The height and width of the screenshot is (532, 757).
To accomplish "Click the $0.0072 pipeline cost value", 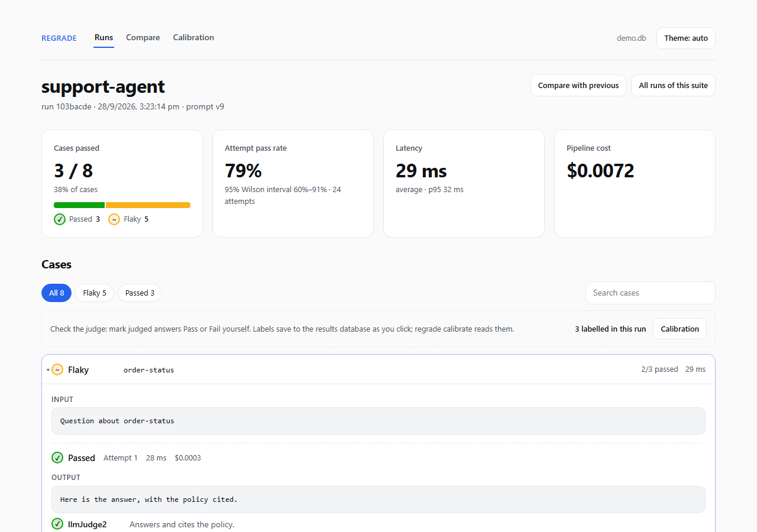I will pyautogui.click(x=600, y=171).
